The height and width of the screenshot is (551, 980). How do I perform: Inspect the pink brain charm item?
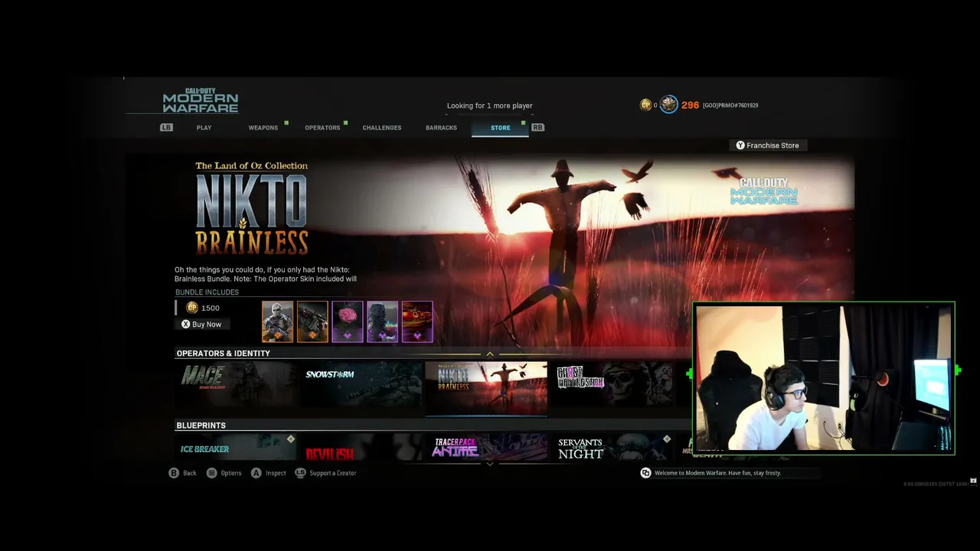tap(348, 321)
